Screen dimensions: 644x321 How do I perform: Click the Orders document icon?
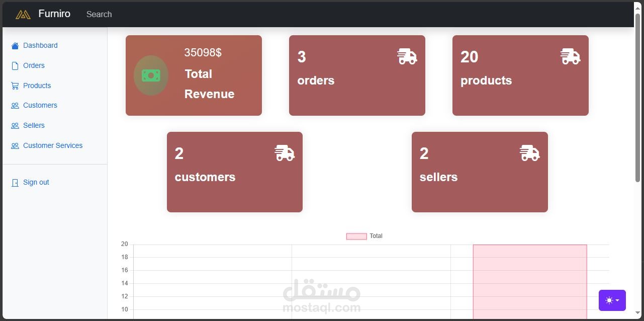pos(15,66)
